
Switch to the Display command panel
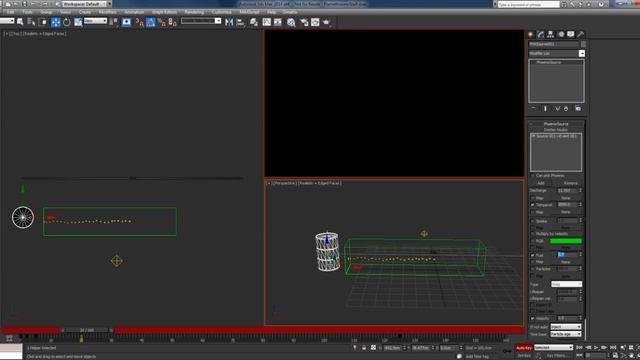(571, 34)
